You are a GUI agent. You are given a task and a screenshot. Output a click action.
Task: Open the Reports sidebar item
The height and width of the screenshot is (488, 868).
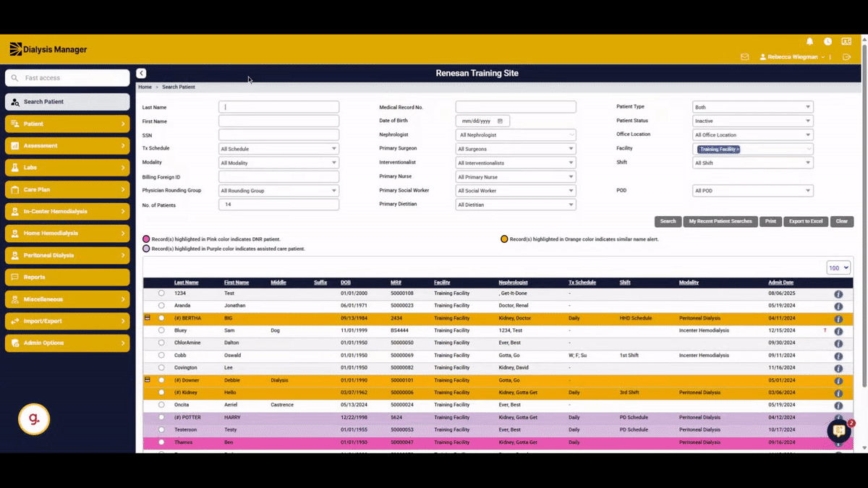pos(67,277)
